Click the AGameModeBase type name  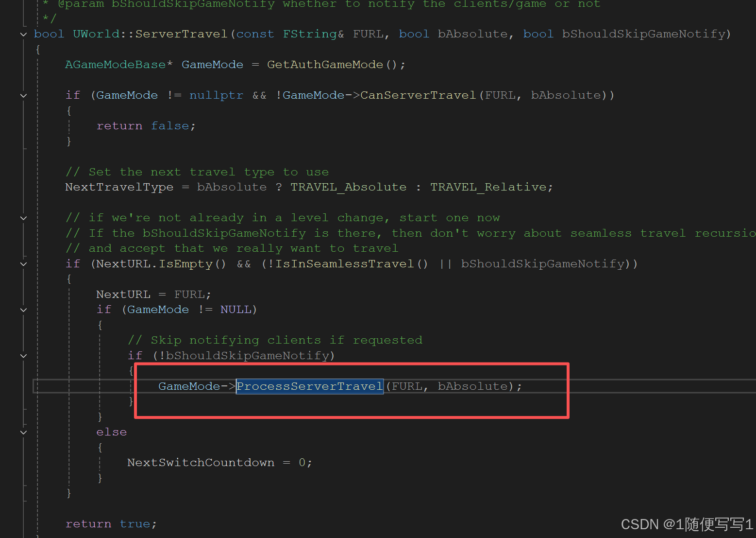click(x=116, y=65)
